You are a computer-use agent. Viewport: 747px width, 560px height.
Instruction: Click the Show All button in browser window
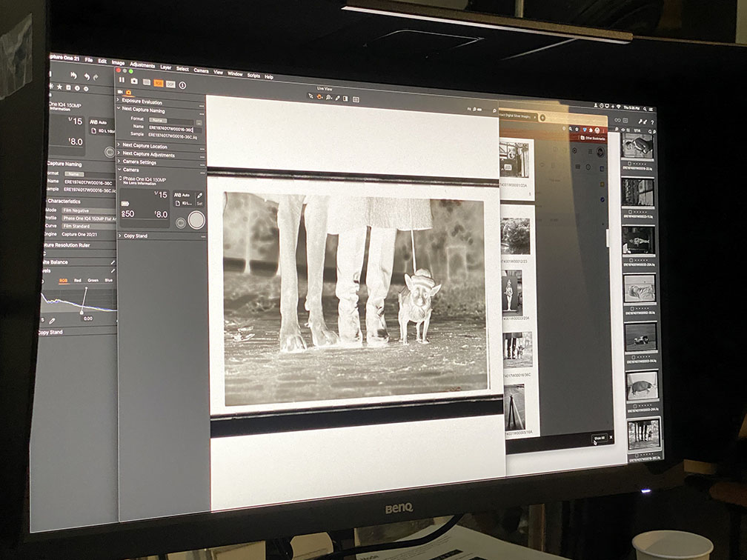point(599,438)
